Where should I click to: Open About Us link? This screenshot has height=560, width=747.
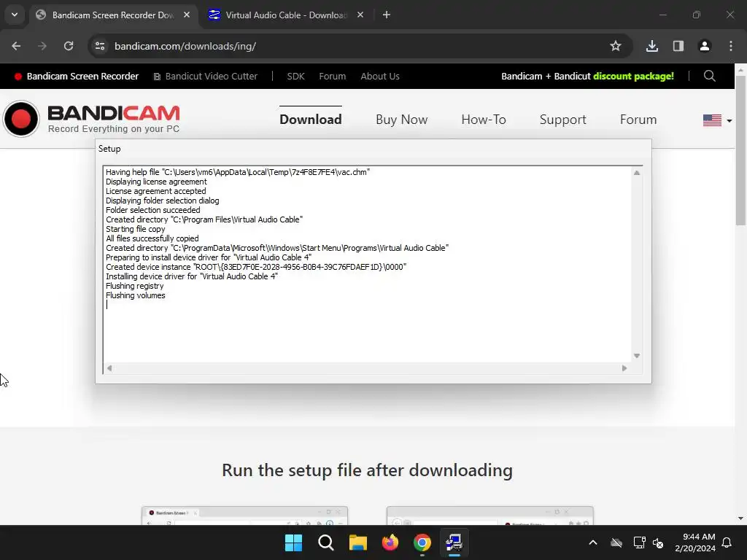click(379, 76)
